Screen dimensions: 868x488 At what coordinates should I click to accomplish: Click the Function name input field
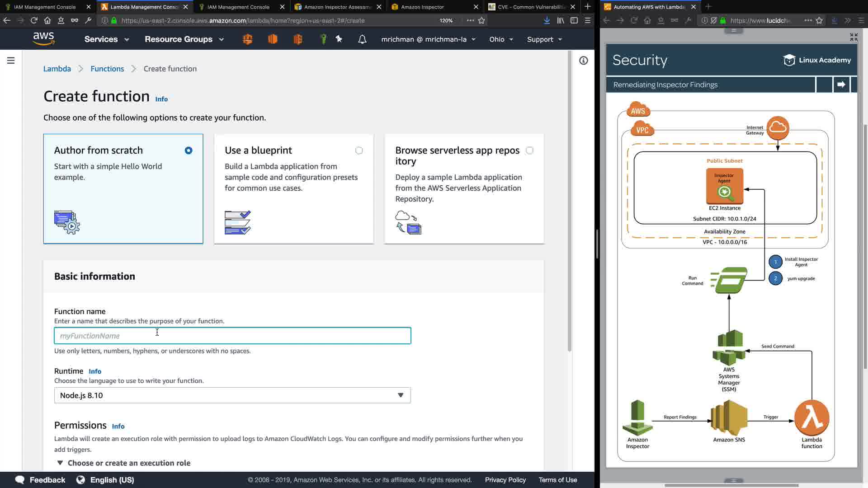[x=232, y=336]
